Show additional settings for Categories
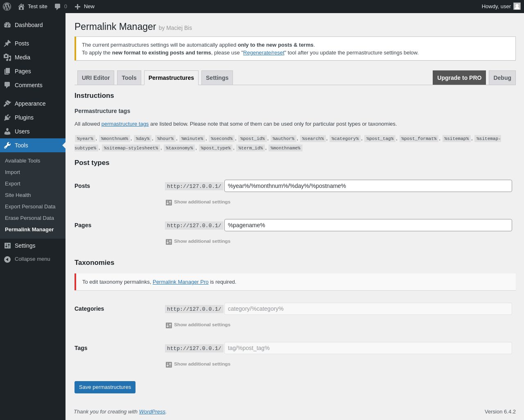Image resolution: width=524 pixels, height=420 pixels. [198, 325]
